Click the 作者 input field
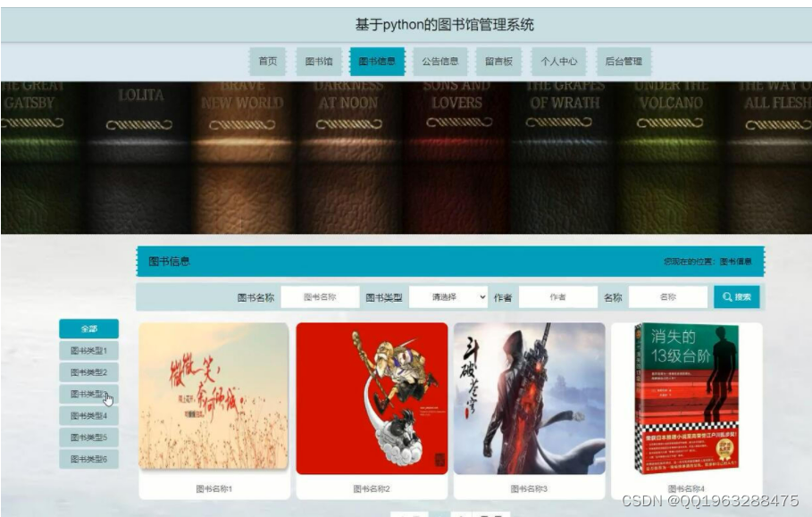This screenshot has height=517, width=812. coord(561,296)
